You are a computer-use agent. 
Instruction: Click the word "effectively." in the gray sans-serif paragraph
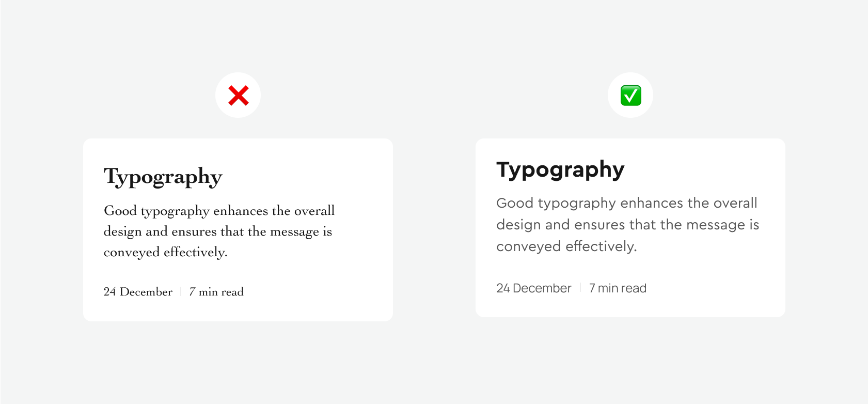[601, 246]
